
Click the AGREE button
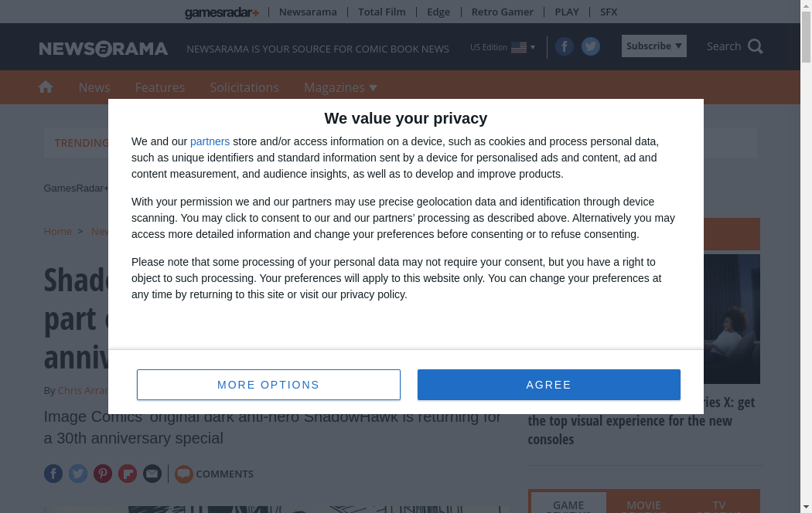[x=549, y=385]
